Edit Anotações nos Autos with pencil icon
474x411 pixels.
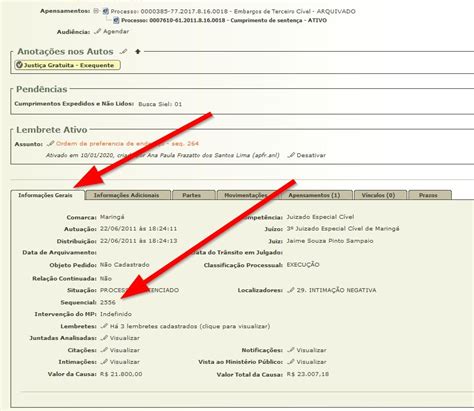[123, 52]
